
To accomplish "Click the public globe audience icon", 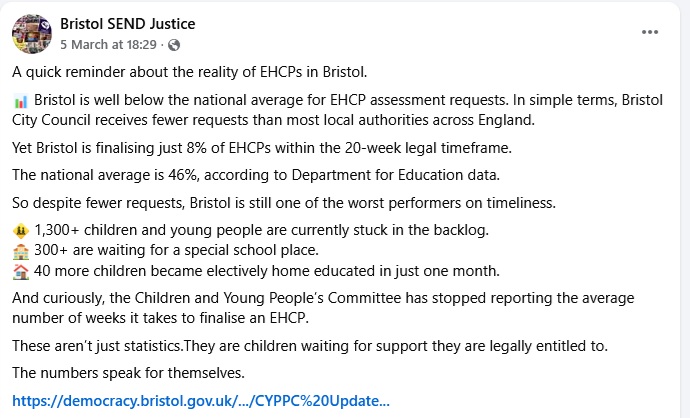I will point(175,45).
